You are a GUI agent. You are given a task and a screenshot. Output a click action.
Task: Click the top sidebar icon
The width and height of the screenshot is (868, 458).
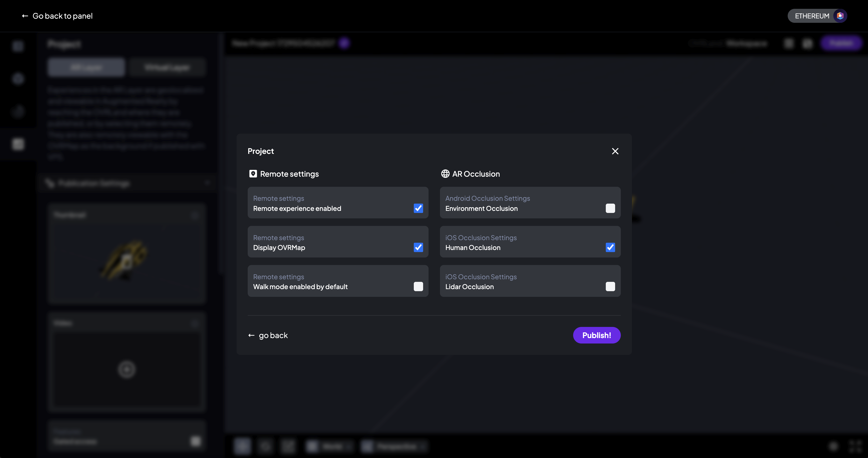point(18,46)
